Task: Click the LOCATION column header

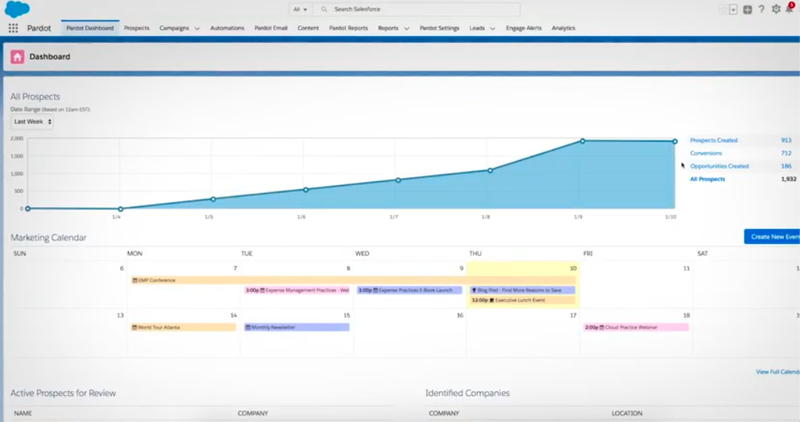Action: click(627, 413)
